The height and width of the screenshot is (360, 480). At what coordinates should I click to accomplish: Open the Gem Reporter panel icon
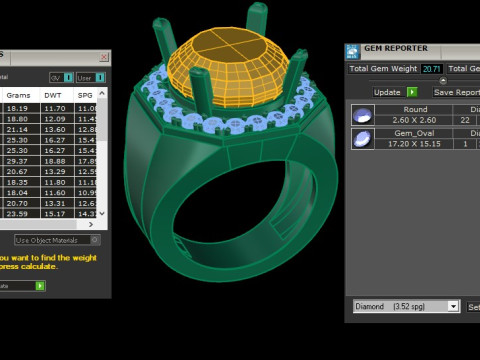coord(352,51)
